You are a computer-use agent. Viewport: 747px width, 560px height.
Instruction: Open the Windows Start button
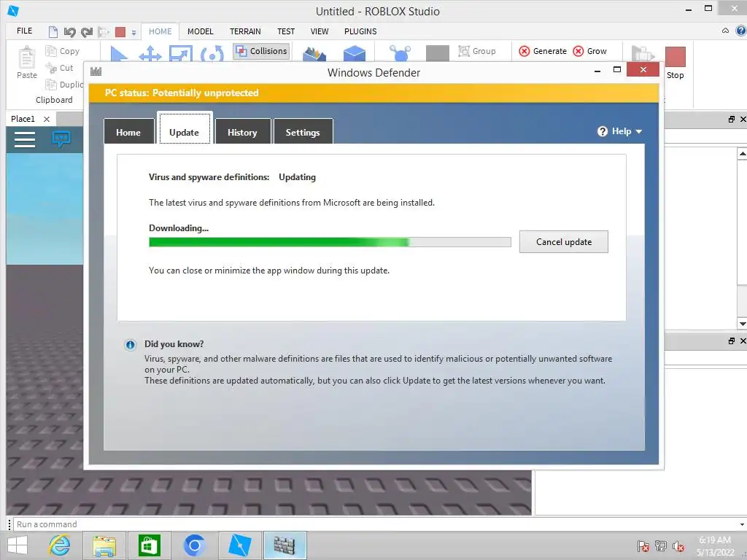pyautogui.click(x=18, y=545)
